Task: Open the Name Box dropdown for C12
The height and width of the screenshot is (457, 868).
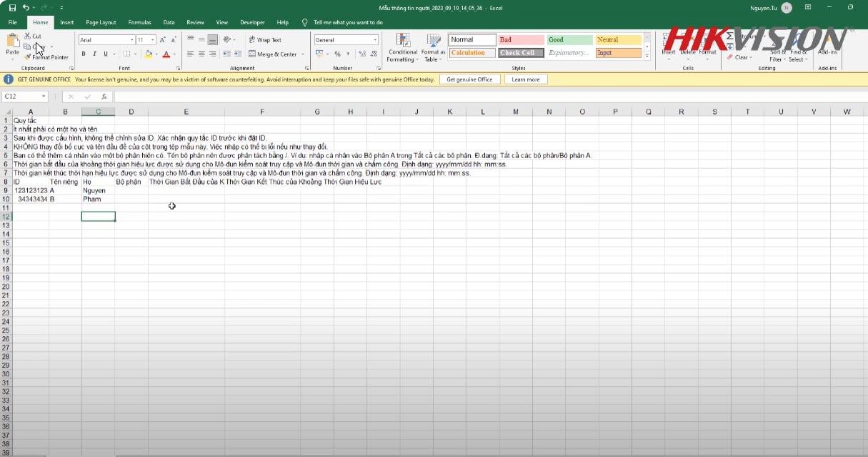Action: coord(44,97)
